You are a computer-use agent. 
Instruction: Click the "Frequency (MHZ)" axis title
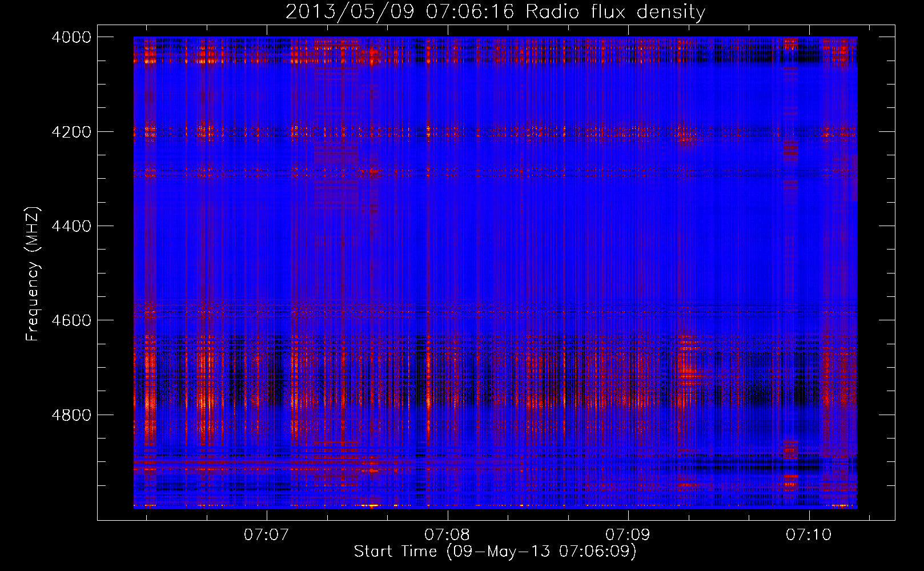pyautogui.click(x=33, y=274)
